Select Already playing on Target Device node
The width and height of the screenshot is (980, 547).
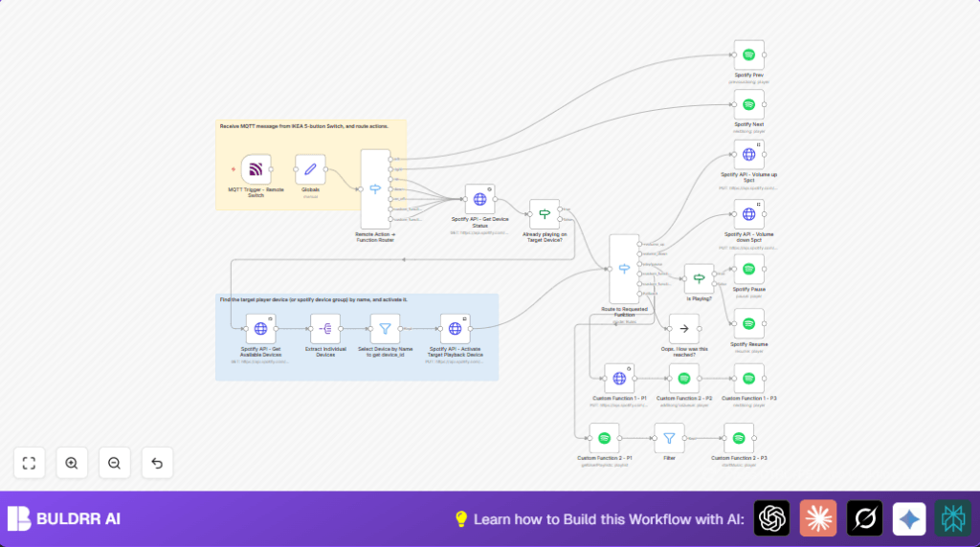pyautogui.click(x=545, y=214)
